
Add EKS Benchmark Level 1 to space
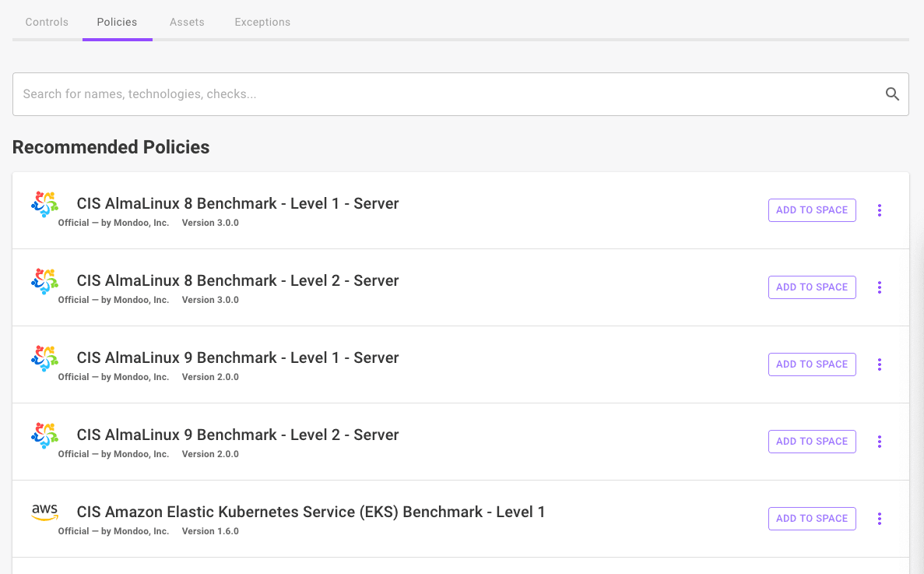812,519
